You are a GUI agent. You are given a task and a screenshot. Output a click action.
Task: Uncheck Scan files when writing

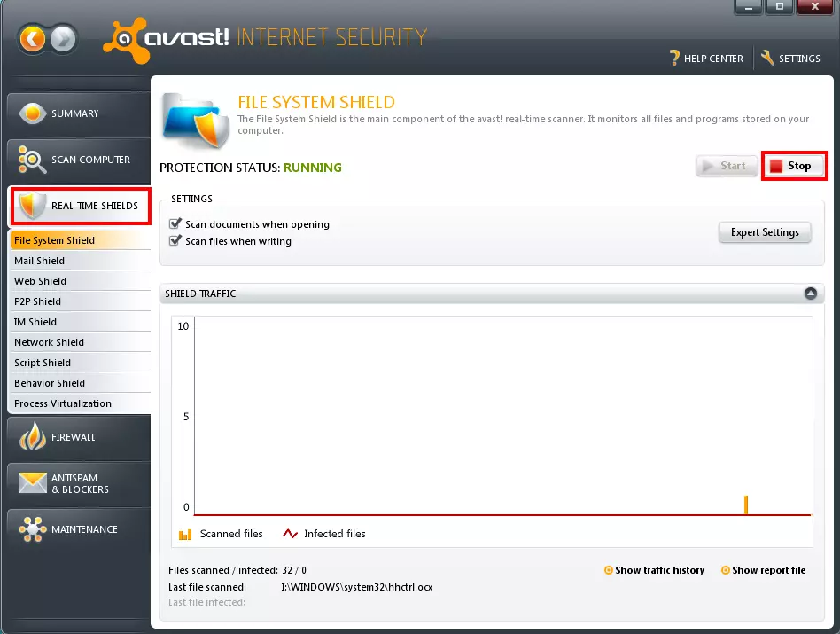pos(175,241)
